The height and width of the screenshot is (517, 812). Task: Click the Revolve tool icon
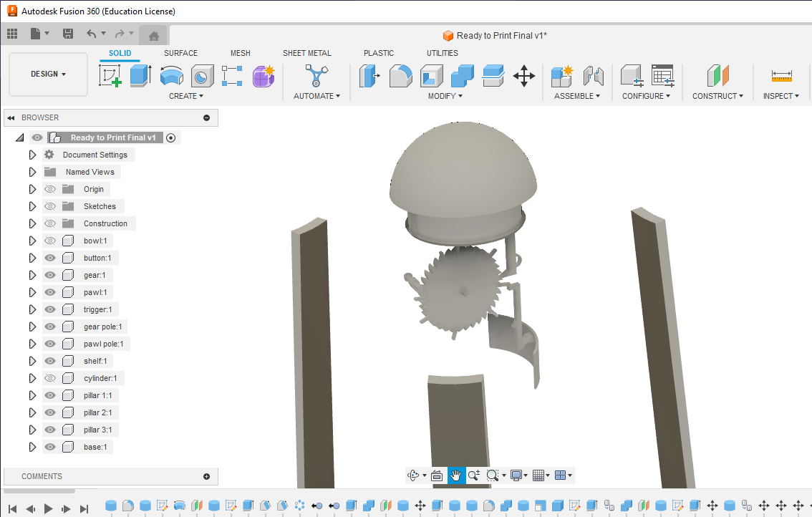click(172, 75)
